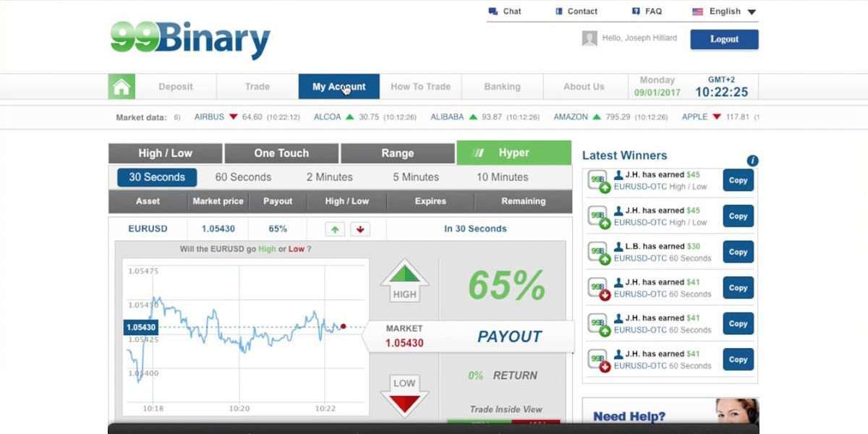Click the Latest Winners info icon

tap(752, 161)
